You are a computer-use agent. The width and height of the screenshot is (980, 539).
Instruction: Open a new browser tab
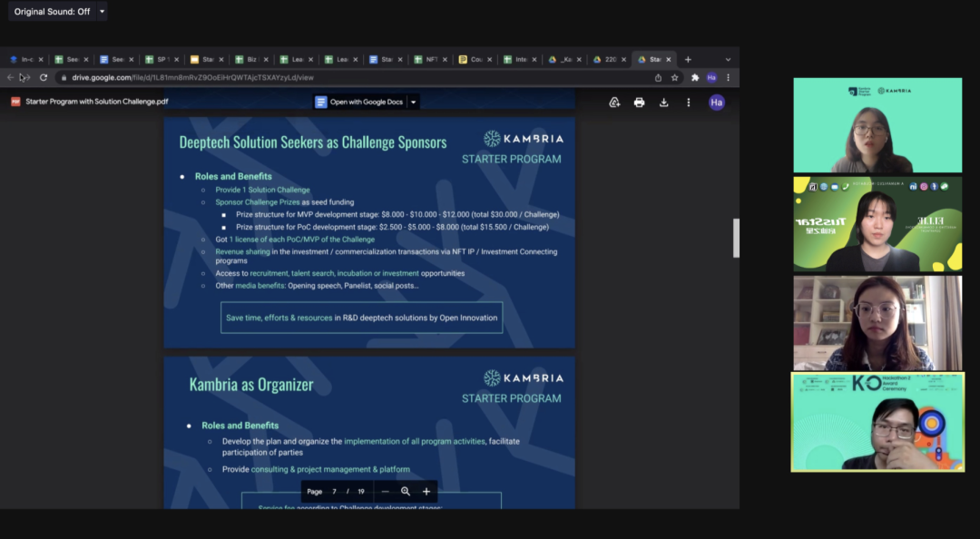688,59
